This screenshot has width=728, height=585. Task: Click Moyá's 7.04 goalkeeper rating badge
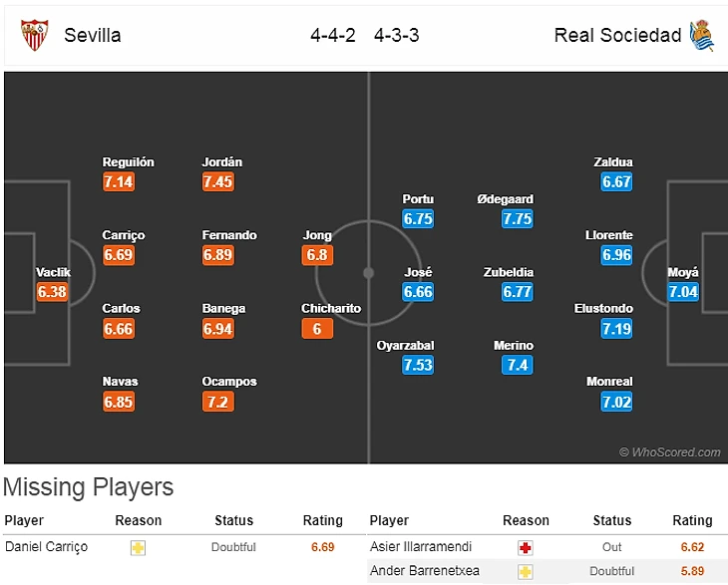tap(683, 292)
